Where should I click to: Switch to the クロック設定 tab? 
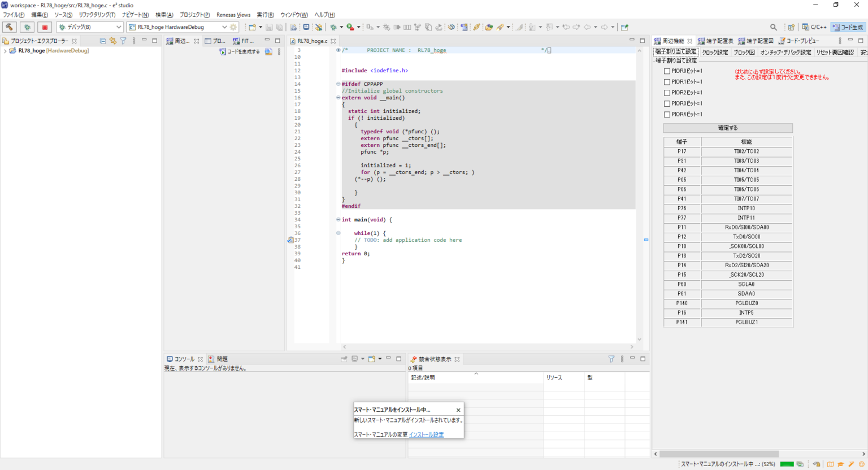click(715, 52)
